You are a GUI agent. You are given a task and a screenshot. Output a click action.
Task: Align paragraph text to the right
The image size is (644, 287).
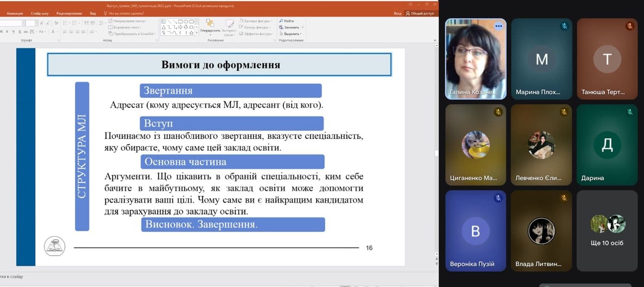[x=77, y=32]
